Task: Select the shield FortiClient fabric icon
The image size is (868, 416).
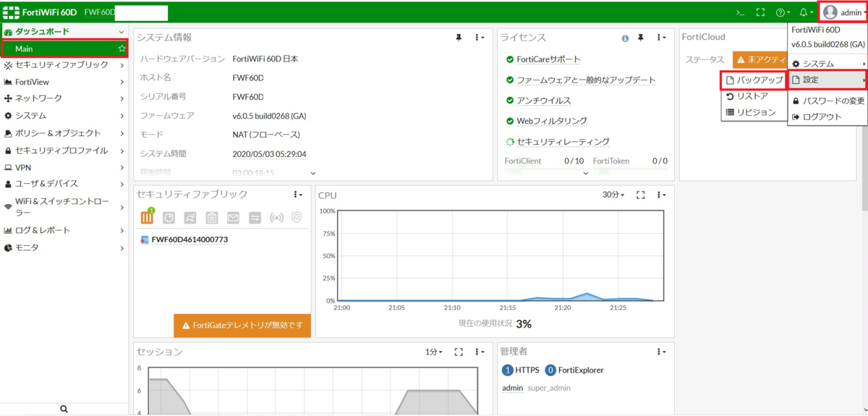Action: point(297,217)
